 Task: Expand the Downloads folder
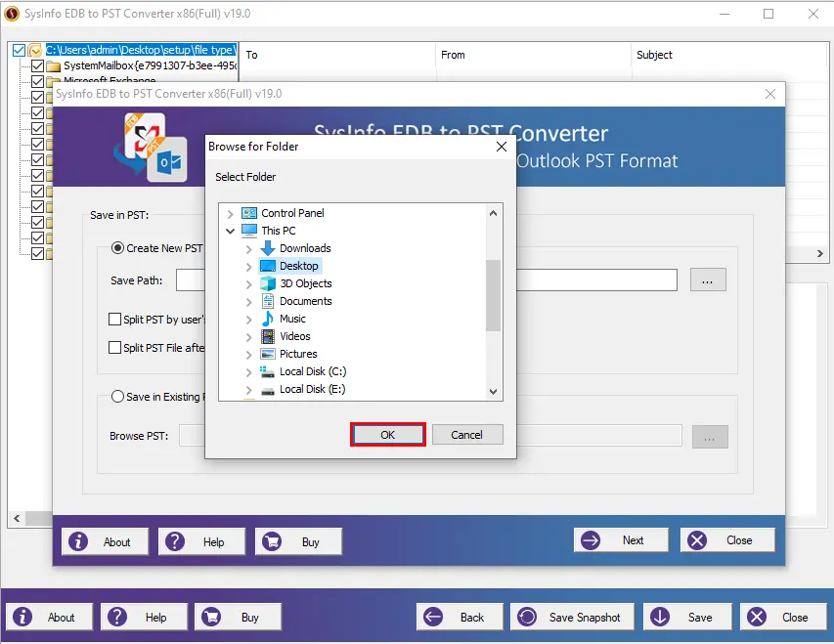click(249, 249)
